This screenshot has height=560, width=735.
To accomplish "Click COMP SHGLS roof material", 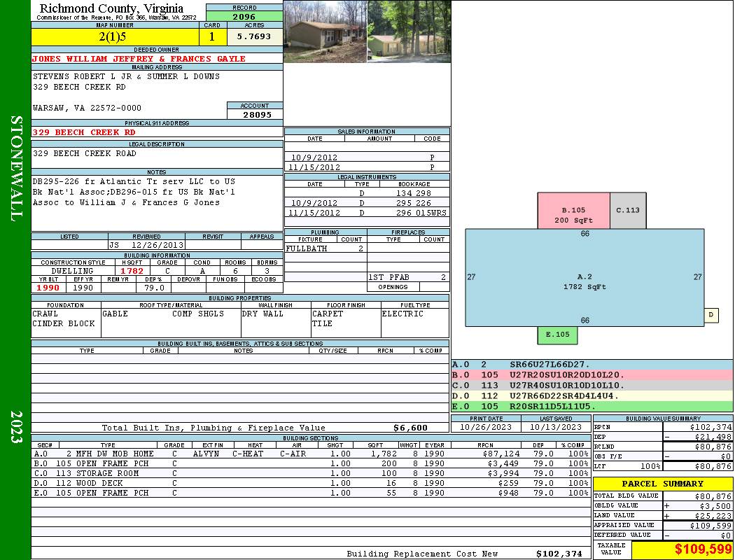I will click(198, 314).
